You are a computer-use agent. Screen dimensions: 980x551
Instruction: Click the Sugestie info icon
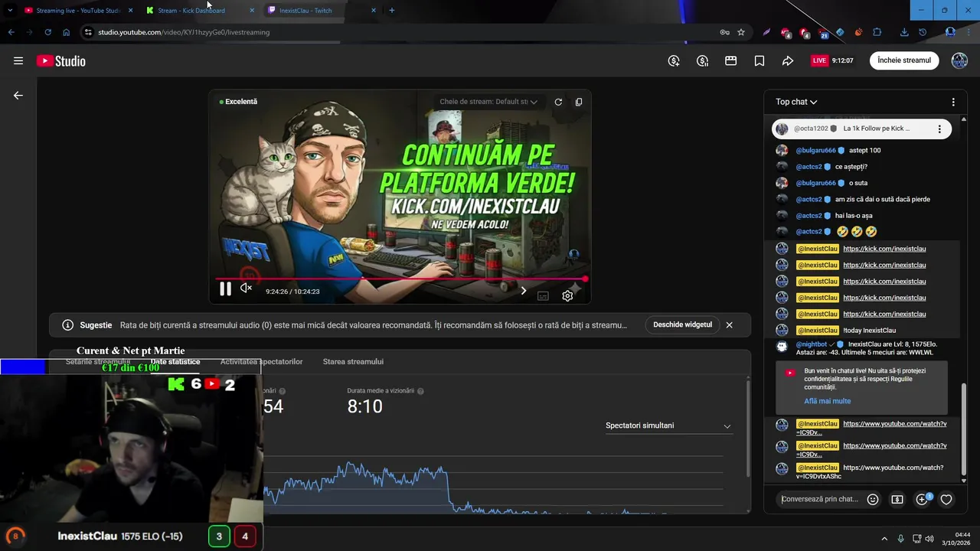[67, 325]
